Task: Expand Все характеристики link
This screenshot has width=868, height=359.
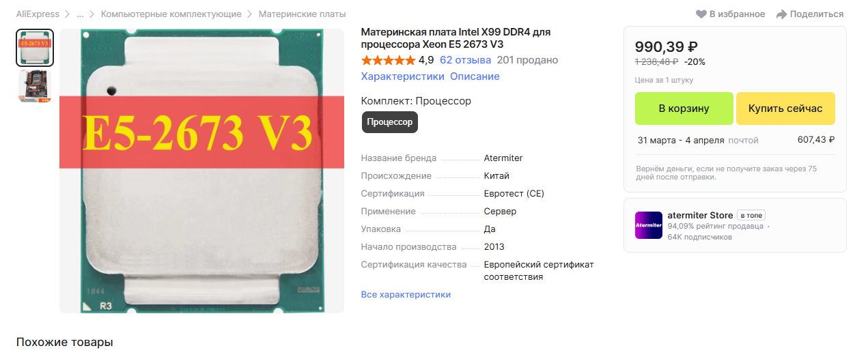Action: [x=406, y=295]
